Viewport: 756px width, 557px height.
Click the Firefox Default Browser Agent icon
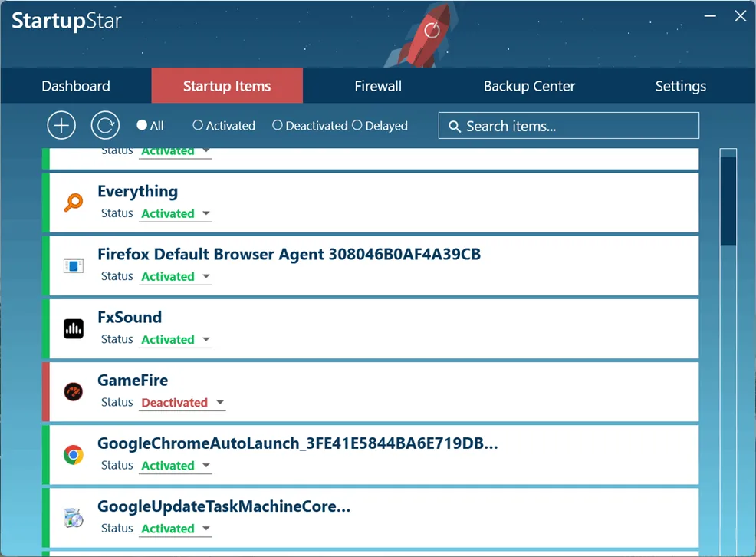(x=74, y=265)
